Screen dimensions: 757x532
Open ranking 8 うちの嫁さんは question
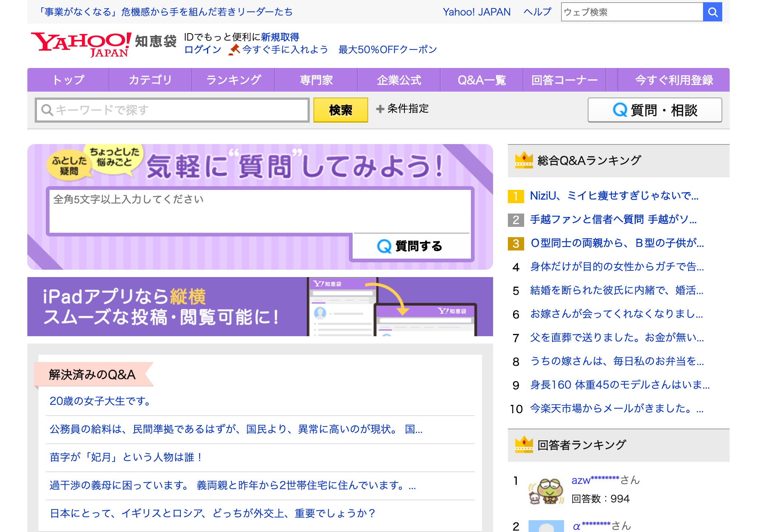(x=617, y=361)
